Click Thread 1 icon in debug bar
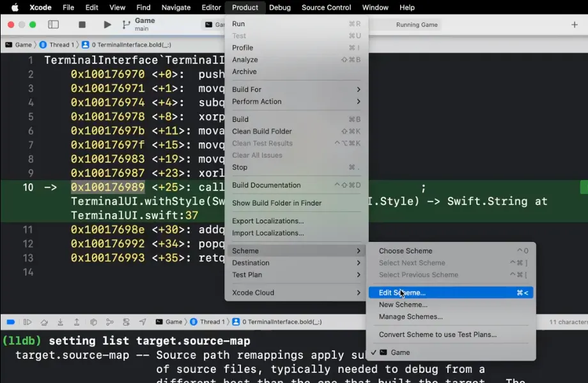Screen dimensions: 588x383 pos(194,322)
